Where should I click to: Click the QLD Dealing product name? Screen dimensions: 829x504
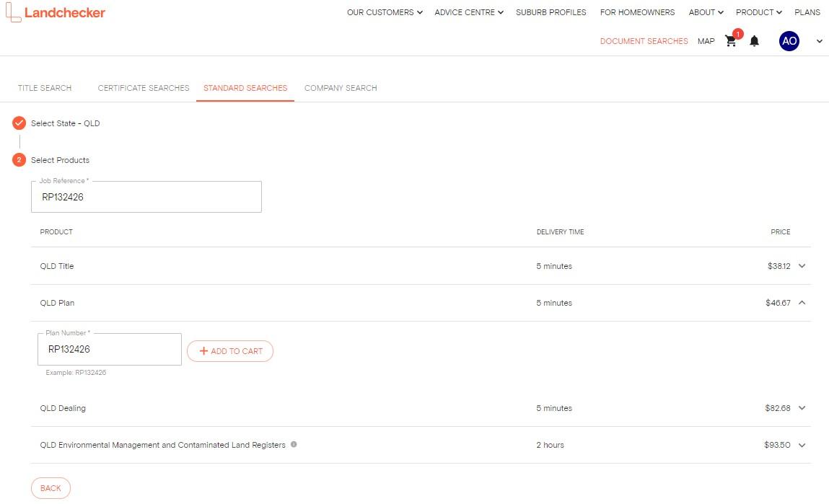pyautogui.click(x=63, y=408)
